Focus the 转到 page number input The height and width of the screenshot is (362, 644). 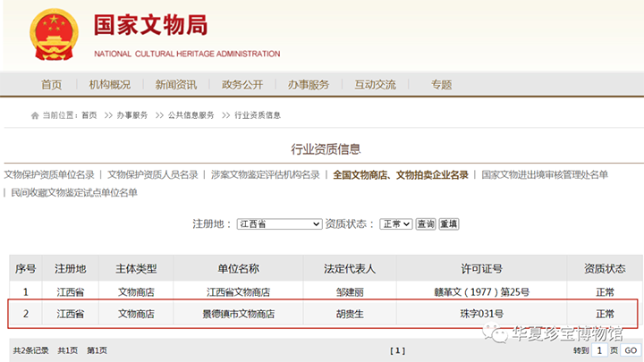point(599,350)
